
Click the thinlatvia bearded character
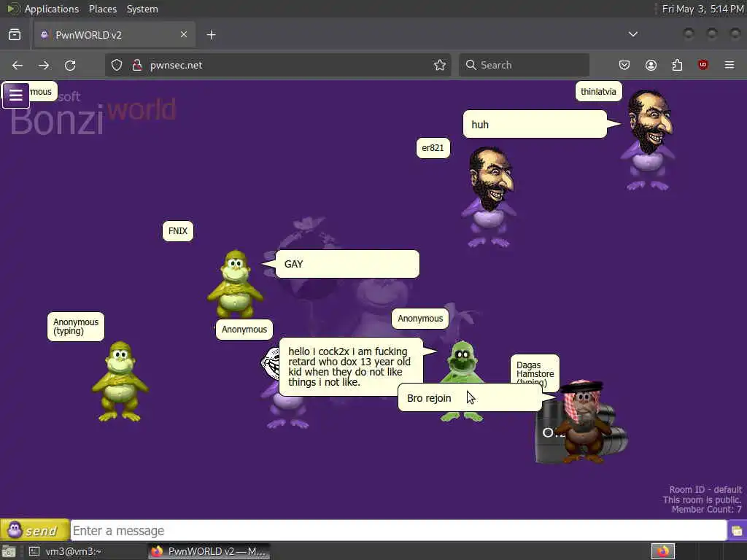[x=649, y=141]
